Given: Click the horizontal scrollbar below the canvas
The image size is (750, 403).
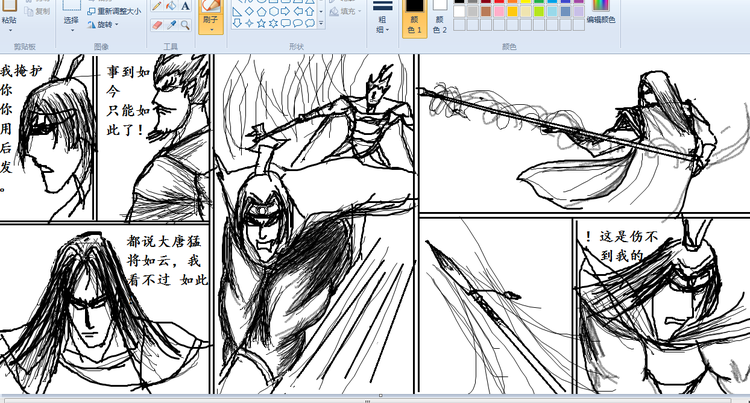Looking at the screenshot, I should [x=375, y=397].
